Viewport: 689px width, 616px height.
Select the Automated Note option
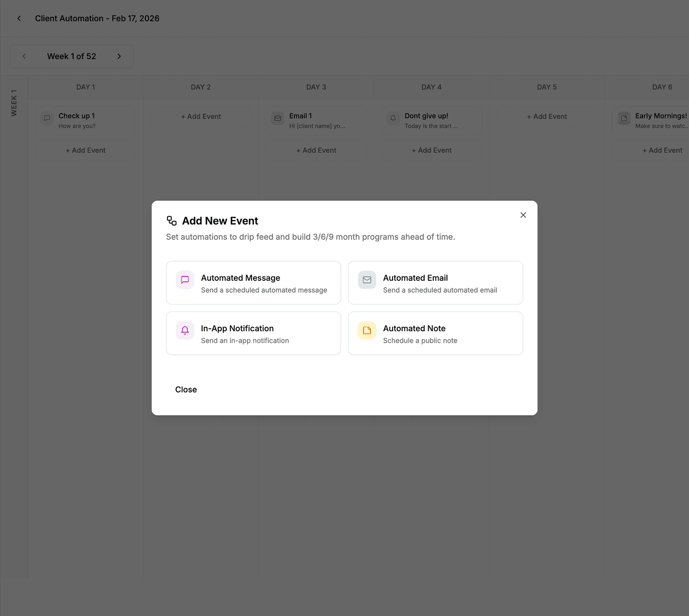436,333
